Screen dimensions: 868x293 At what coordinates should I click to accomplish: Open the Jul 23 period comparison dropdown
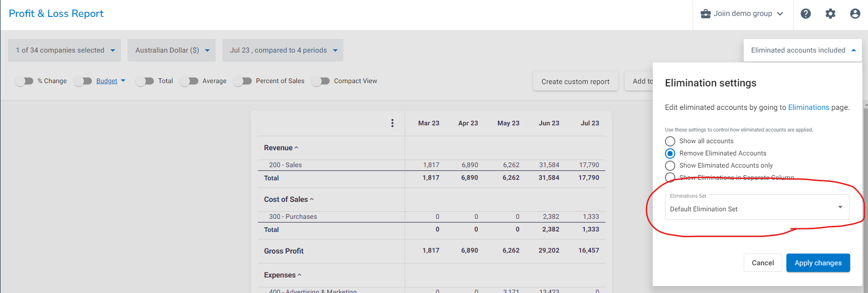(x=283, y=50)
